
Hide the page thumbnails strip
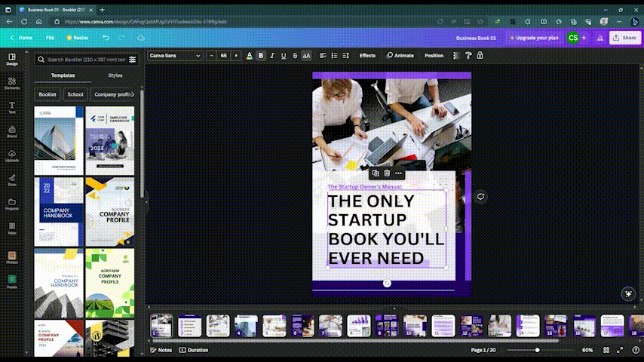tap(394, 308)
